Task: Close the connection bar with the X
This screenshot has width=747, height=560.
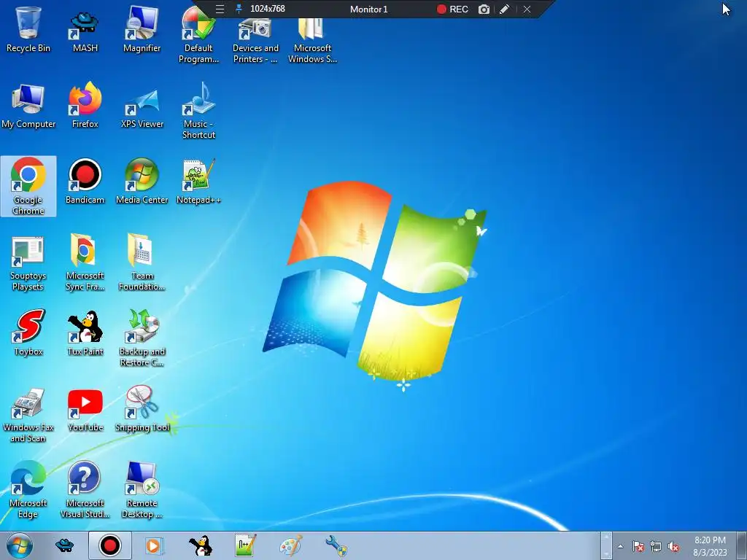Action: 527,9
